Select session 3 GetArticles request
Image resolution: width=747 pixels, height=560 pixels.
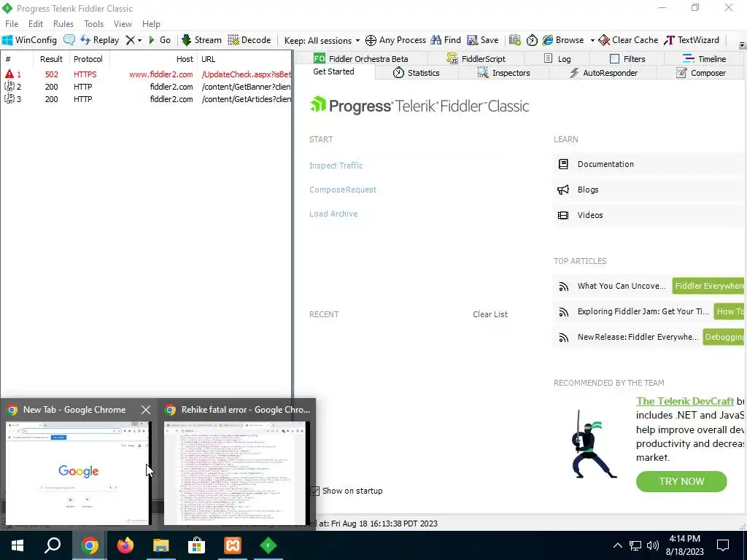pos(146,99)
